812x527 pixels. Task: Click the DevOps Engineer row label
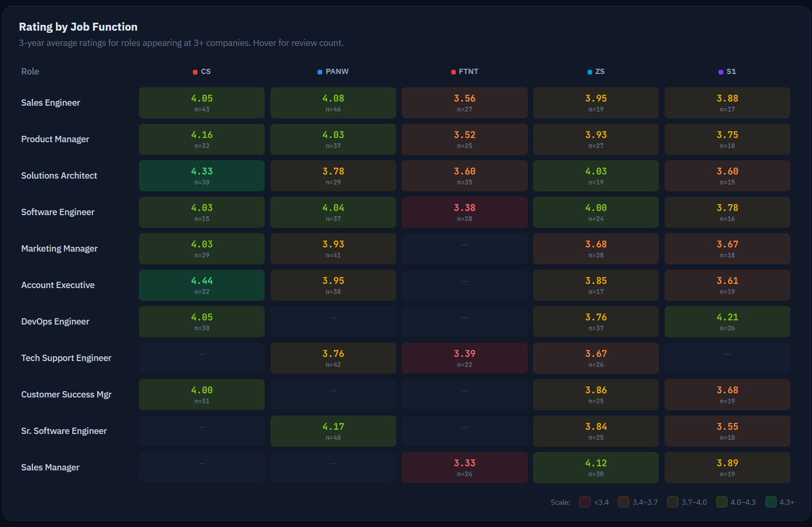(55, 321)
